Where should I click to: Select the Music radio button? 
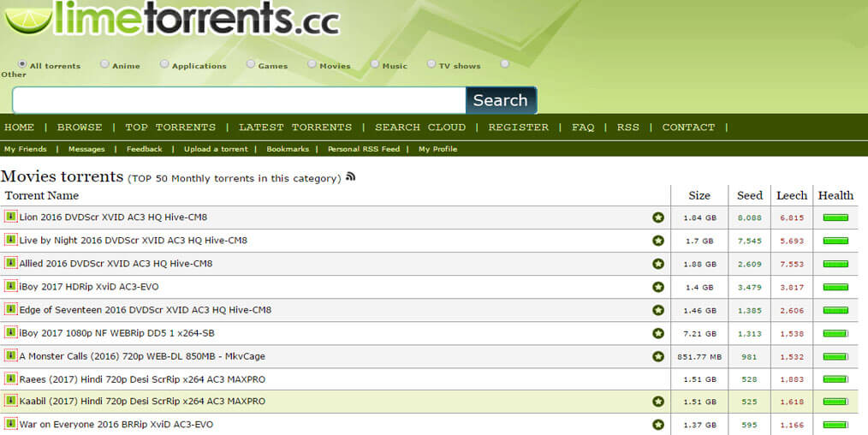[x=375, y=64]
